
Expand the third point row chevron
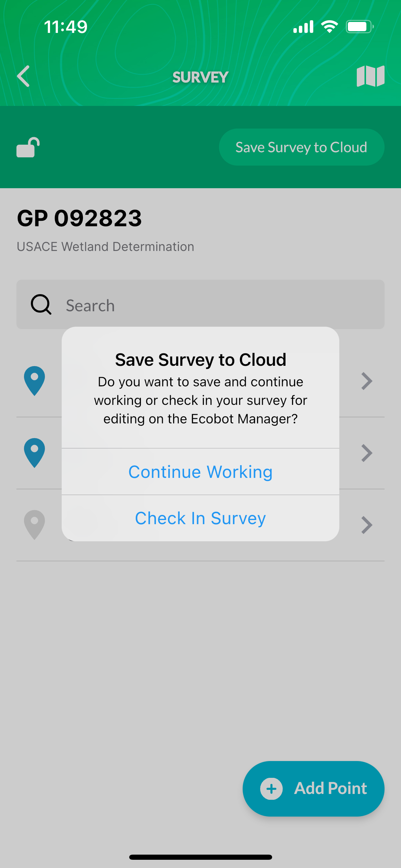pos(366,525)
